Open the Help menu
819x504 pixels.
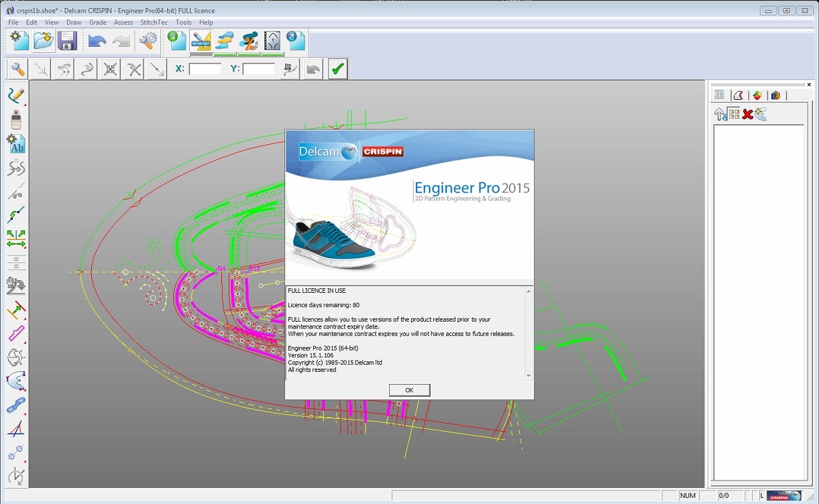click(206, 22)
